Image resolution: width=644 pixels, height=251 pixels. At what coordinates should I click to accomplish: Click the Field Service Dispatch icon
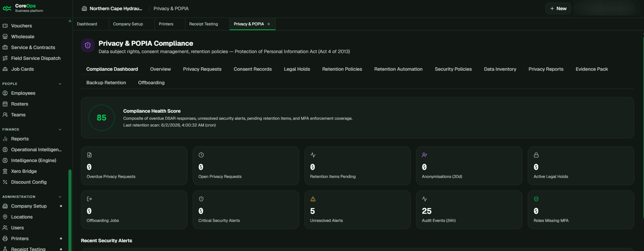tap(5, 58)
